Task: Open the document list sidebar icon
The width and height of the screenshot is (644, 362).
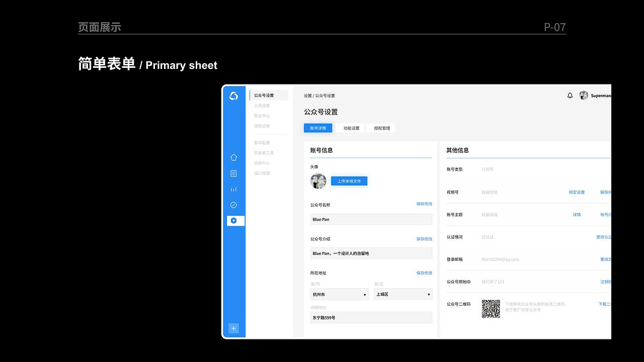Action: tap(233, 173)
